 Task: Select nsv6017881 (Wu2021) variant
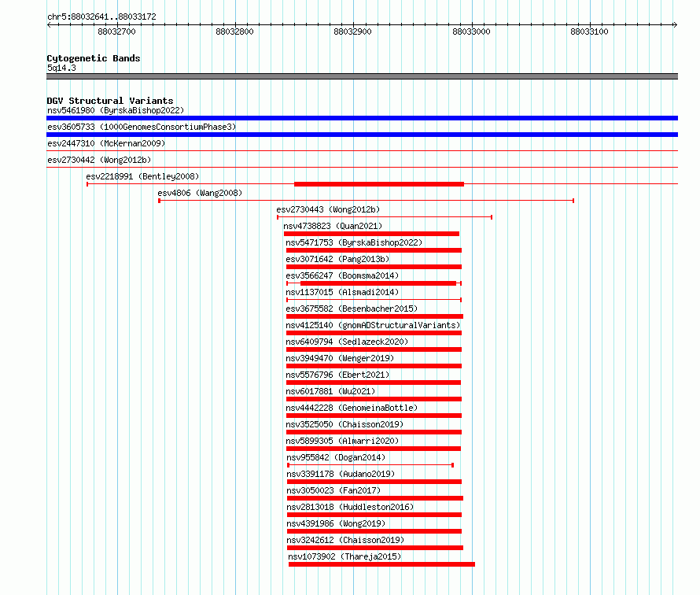tap(330, 391)
